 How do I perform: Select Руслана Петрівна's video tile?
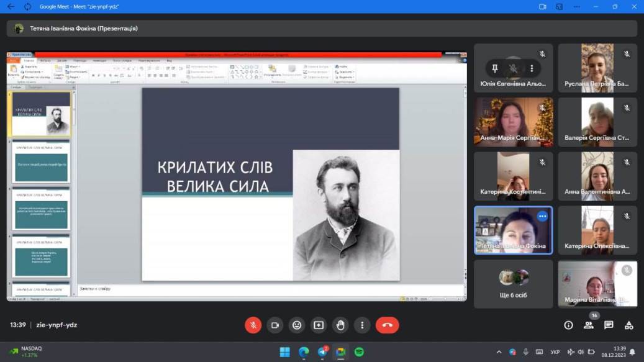click(597, 68)
